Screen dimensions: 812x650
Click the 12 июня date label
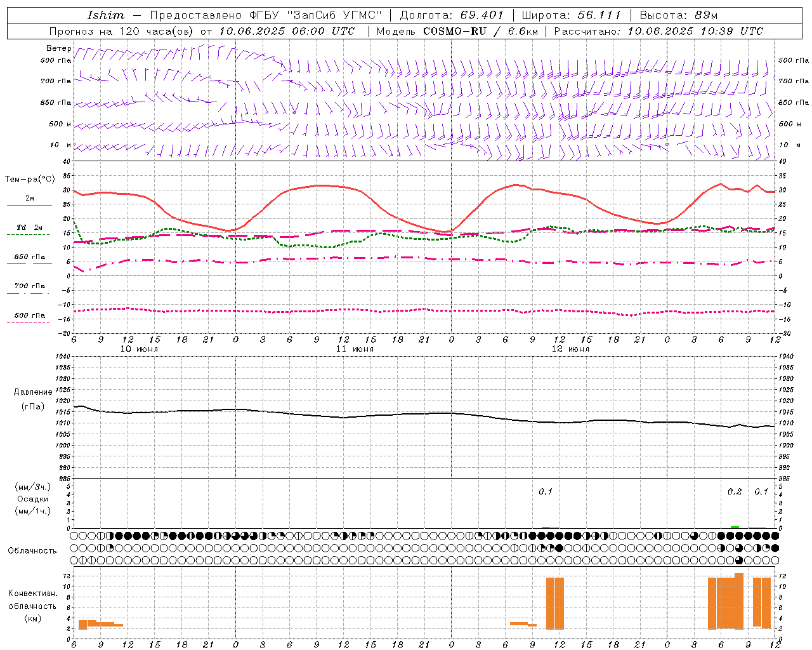[570, 349]
